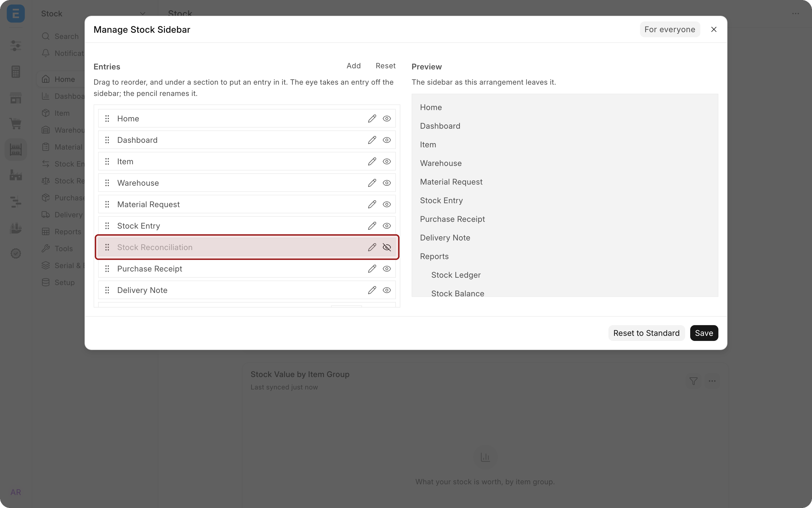The height and width of the screenshot is (508, 812).
Task: Click the drag handle on Warehouse row
Action: point(107,183)
